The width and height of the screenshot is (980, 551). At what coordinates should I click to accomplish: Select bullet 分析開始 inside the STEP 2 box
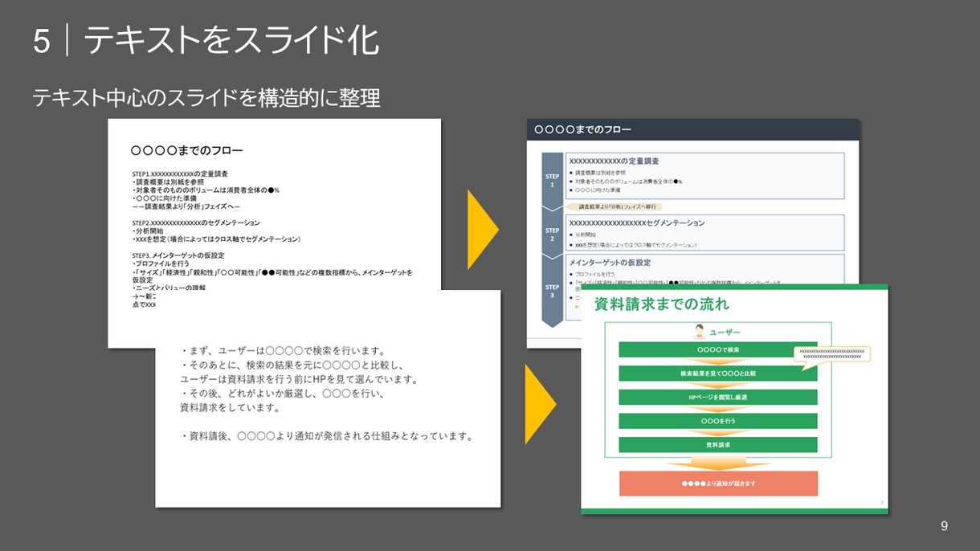click(585, 235)
